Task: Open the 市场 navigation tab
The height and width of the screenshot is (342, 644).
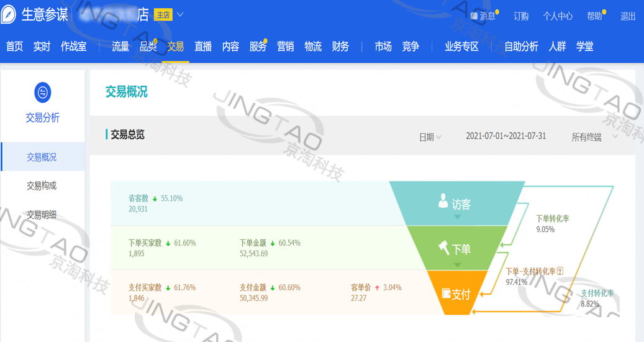Action: tap(383, 47)
